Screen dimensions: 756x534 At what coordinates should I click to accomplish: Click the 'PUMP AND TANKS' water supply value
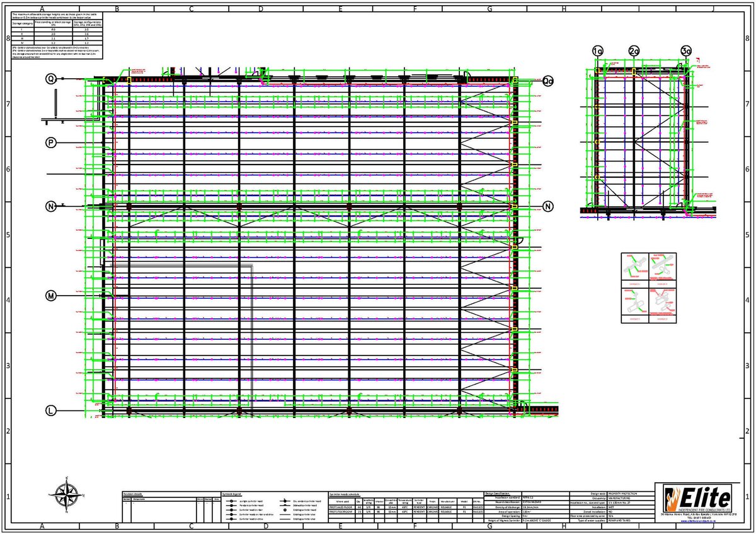coord(619,520)
